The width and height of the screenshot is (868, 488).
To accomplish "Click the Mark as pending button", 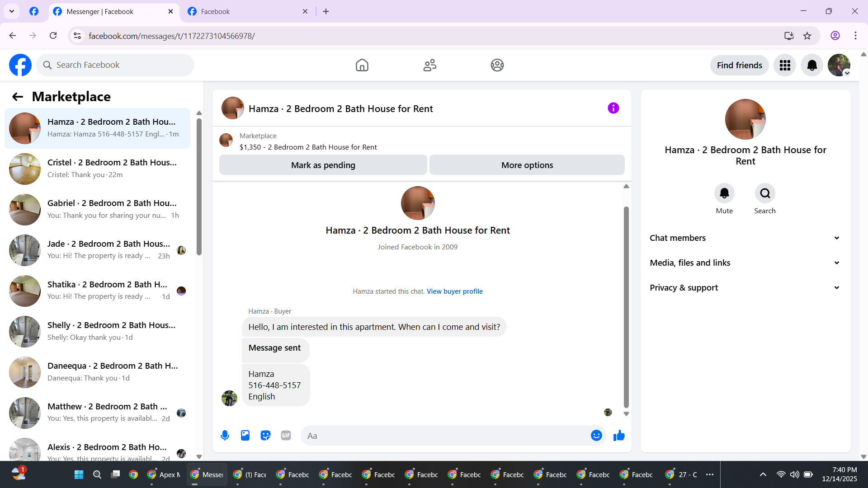I will coord(323,165).
